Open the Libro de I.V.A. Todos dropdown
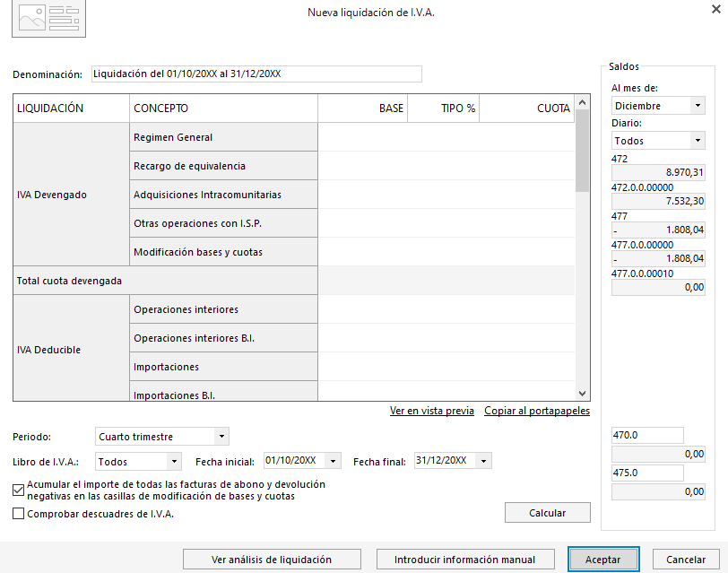The image size is (728, 573). click(x=174, y=462)
